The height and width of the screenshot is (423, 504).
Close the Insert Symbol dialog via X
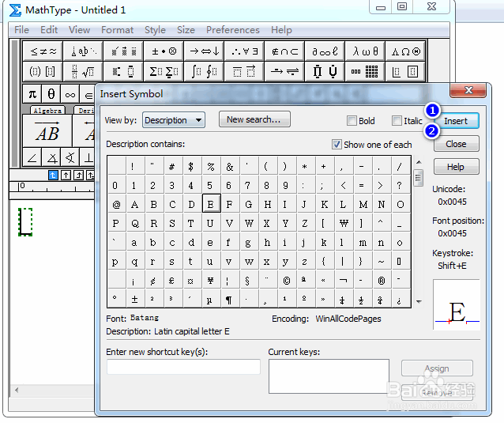point(468,90)
